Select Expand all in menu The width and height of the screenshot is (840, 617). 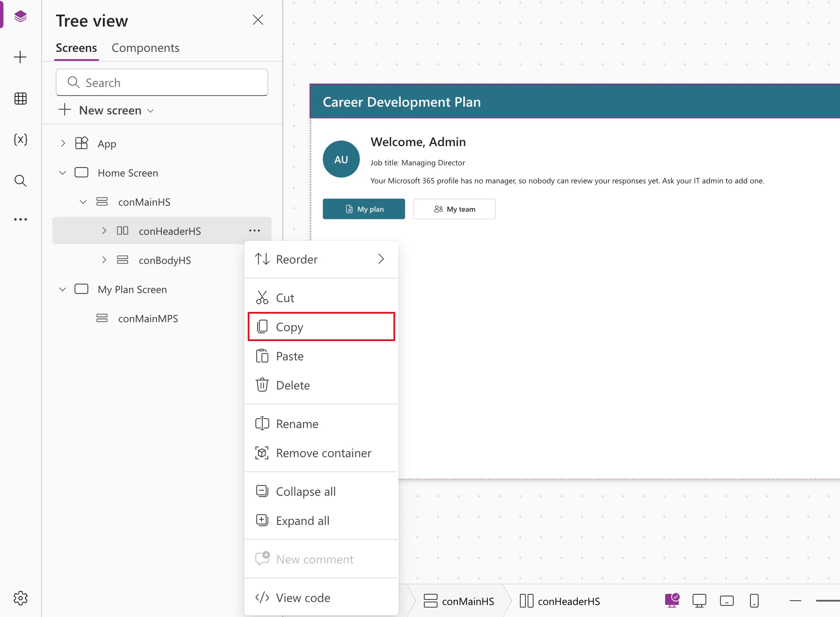click(321, 521)
